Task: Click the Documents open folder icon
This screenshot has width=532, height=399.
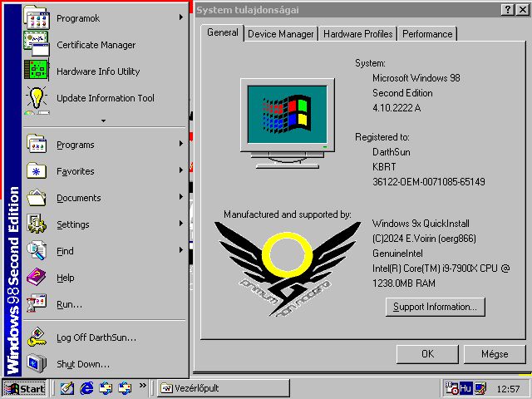Action: 37,198
